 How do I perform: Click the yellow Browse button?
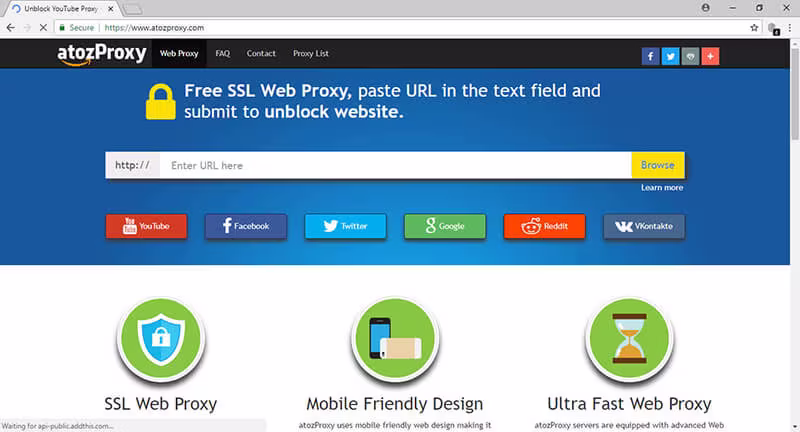pos(658,165)
